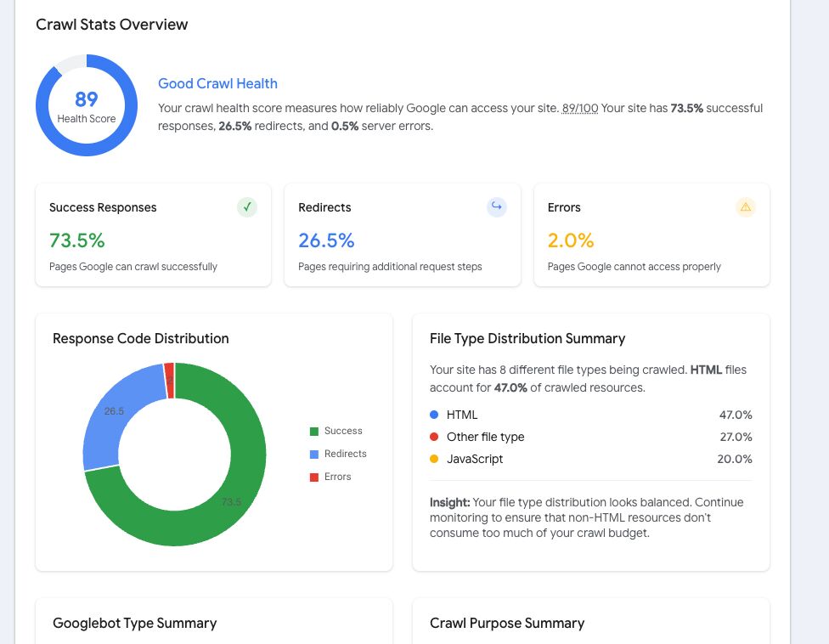Click the yellow JavaScript legend dot
Screen dimensions: 829x644
(x=435, y=459)
